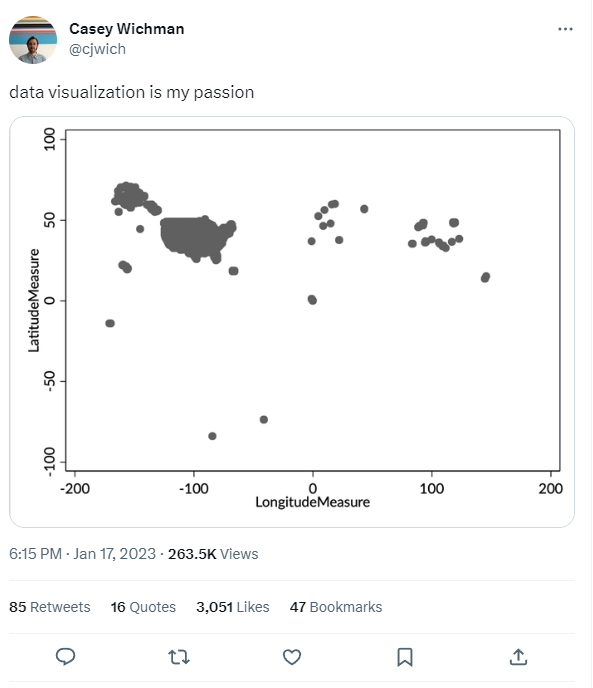Bookmark the tweet with the bookmark icon
Screen dimensions: 593x688
(405, 657)
